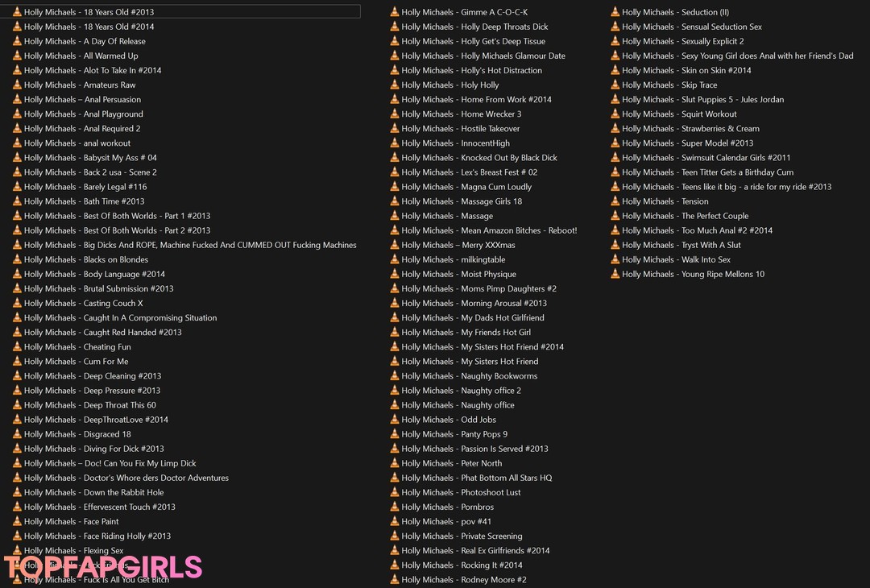The height and width of the screenshot is (588, 870).
Task: Click file name 'Walk Into Sex'
Action: [677, 259]
